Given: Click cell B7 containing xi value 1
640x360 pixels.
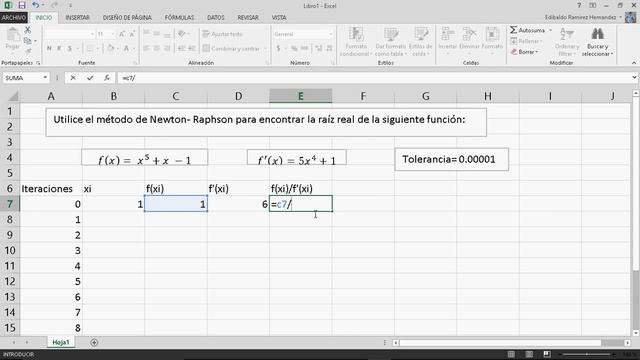Looking at the screenshot, I should tap(113, 204).
